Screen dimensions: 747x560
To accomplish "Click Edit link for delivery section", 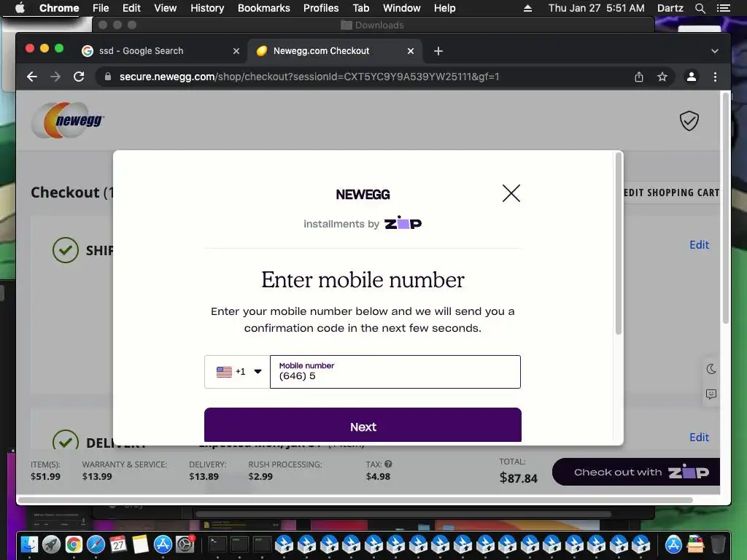I will [x=699, y=437].
